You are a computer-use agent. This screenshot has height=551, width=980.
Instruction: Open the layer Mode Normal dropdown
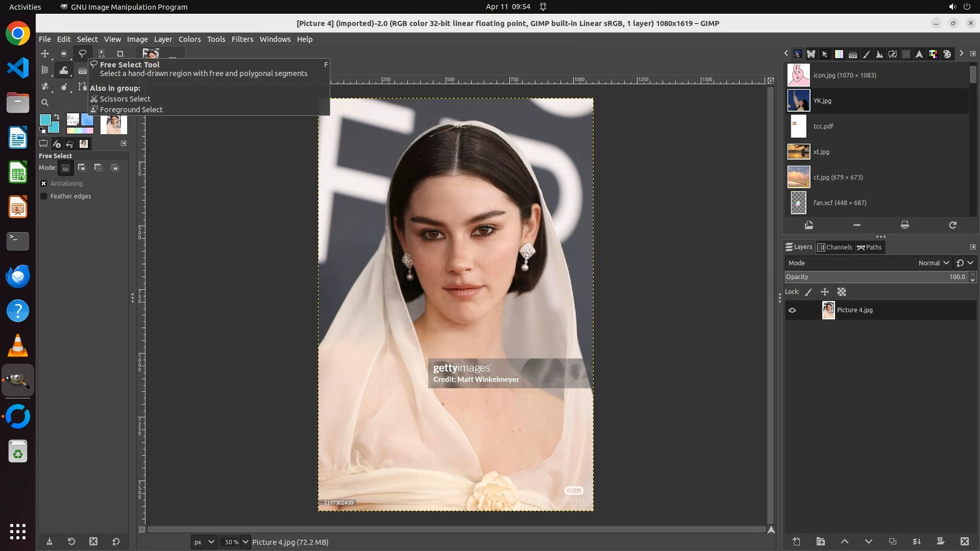tap(933, 263)
